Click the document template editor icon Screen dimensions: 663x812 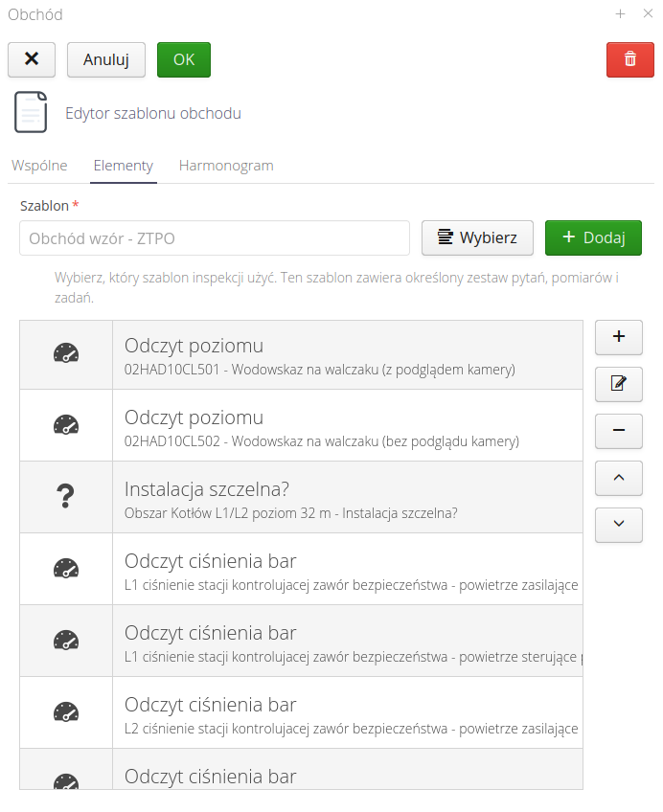[31, 113]
